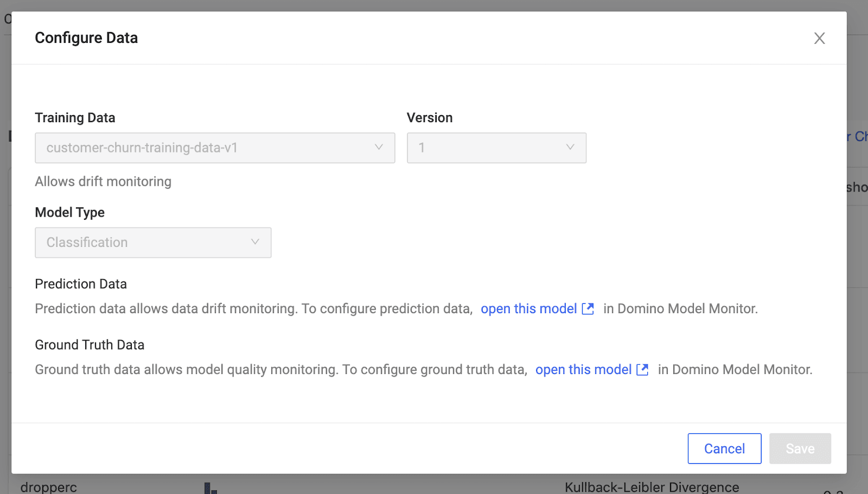The width and height of the screenshot is (868, 494).
Task: Click chevron arrow of Training Data field
Action: (x=379, y=147)
